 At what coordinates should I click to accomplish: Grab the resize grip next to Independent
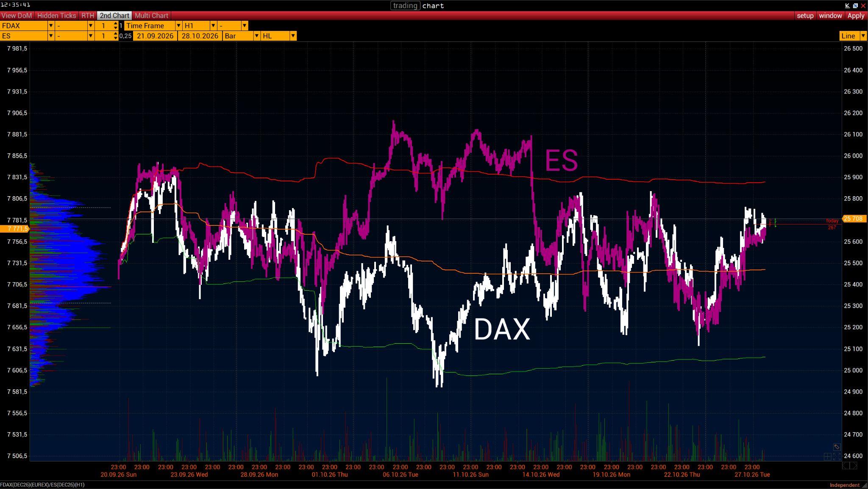[864, 485]
